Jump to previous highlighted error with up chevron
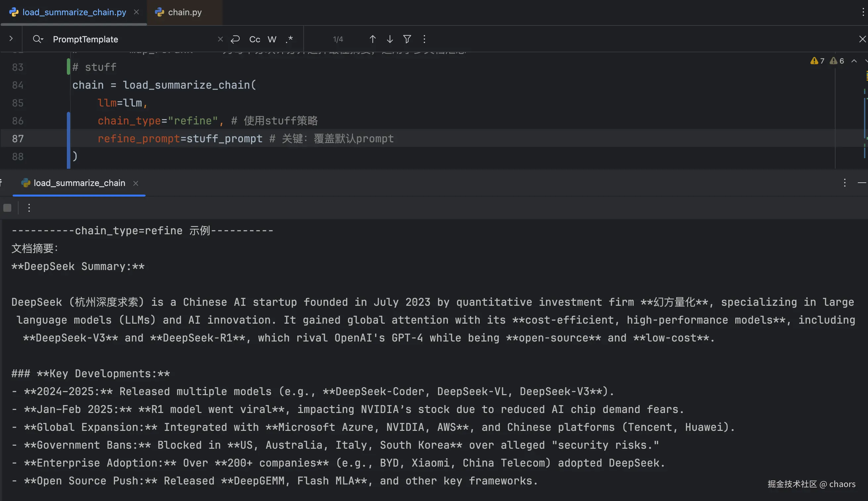 click(x=854, y=61)
